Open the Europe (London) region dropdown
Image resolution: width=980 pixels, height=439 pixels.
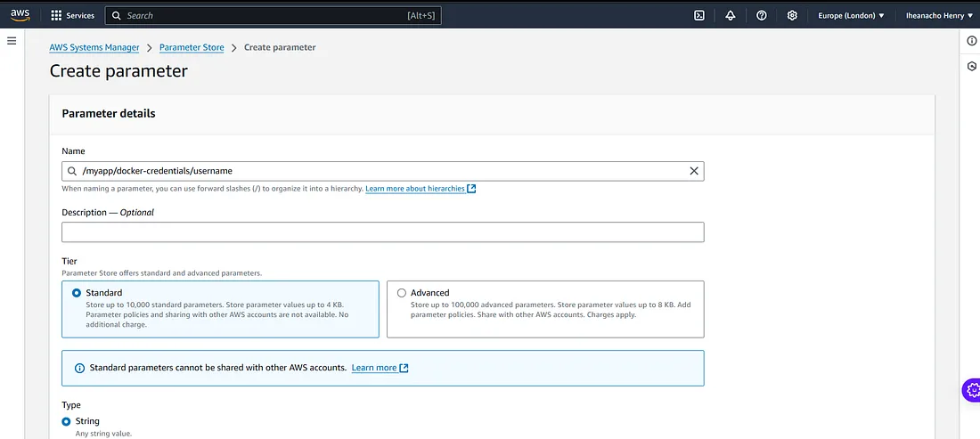851,16
